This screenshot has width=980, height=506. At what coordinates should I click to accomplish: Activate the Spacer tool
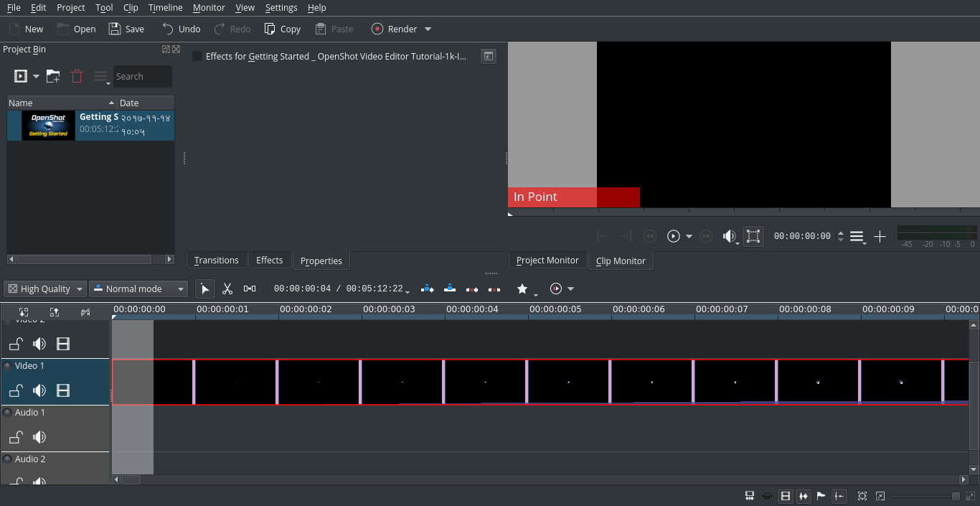250,289
